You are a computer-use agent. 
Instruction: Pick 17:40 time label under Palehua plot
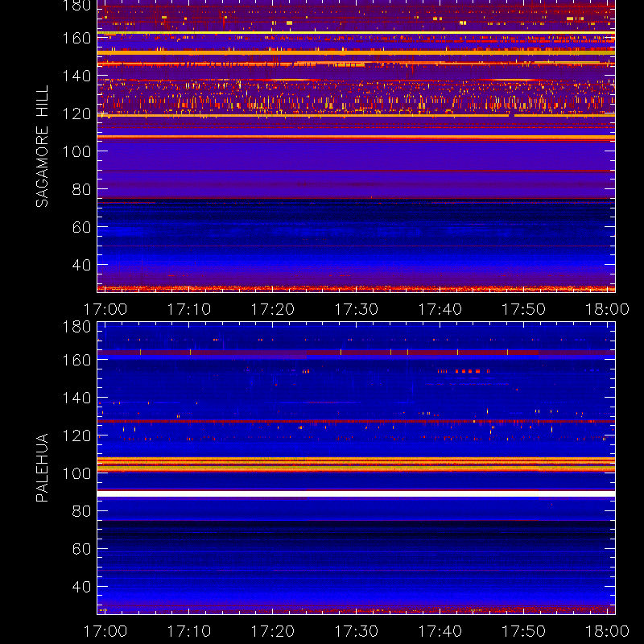coord(440,631)
